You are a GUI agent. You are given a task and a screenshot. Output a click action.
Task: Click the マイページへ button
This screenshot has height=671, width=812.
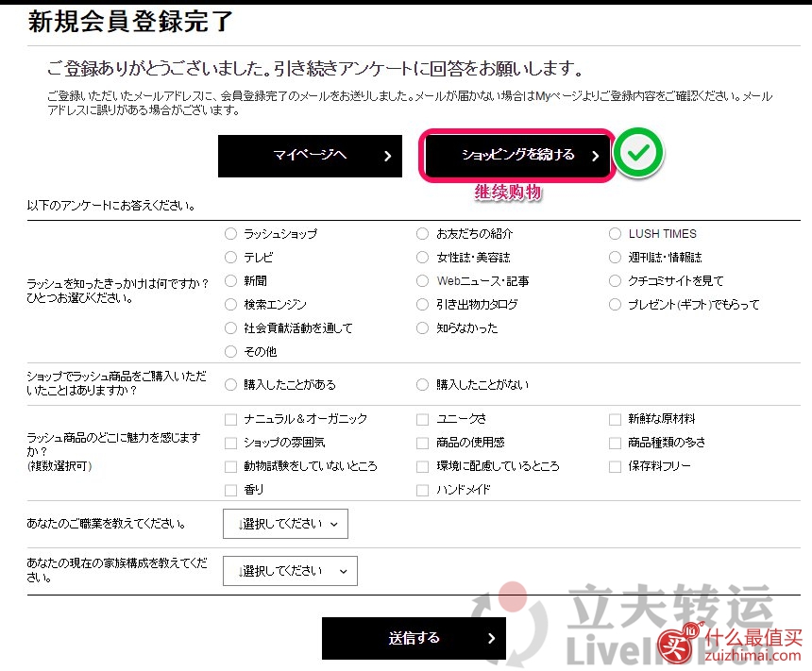[310, 156]
